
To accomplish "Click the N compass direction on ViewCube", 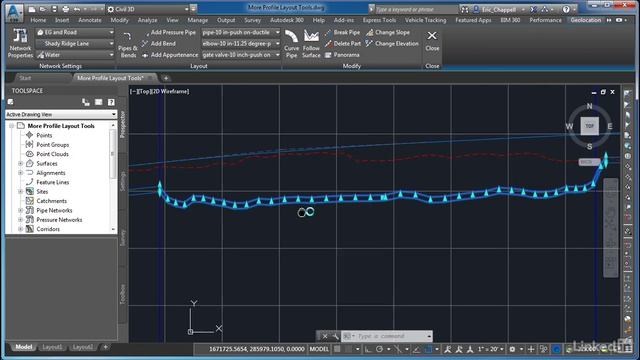I will (x=589, y=106).
